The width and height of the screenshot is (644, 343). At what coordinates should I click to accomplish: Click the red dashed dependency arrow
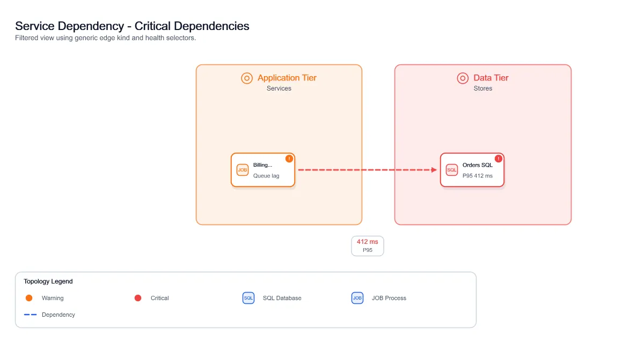[x=368, y=170]
